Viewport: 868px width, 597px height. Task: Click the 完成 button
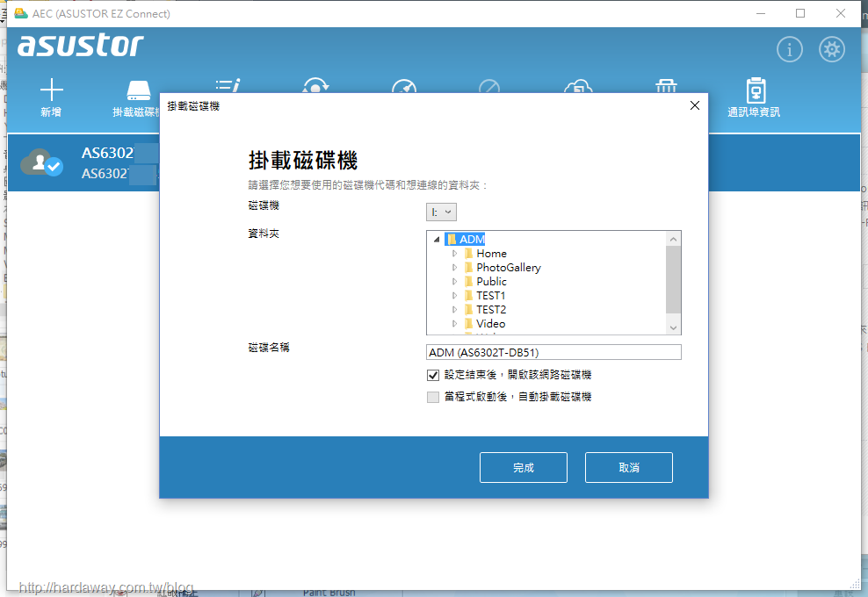pyautogui.click(x=523, y=468)
